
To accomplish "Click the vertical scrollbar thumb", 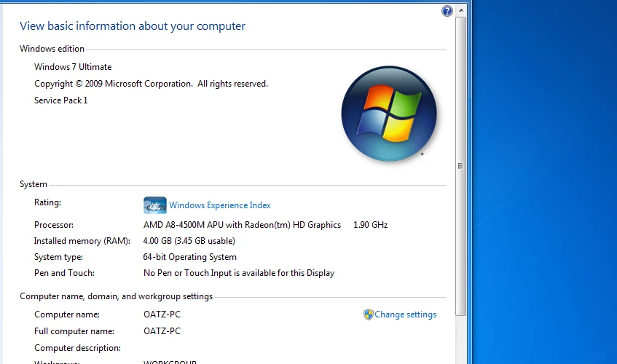I will click(461, 165).
